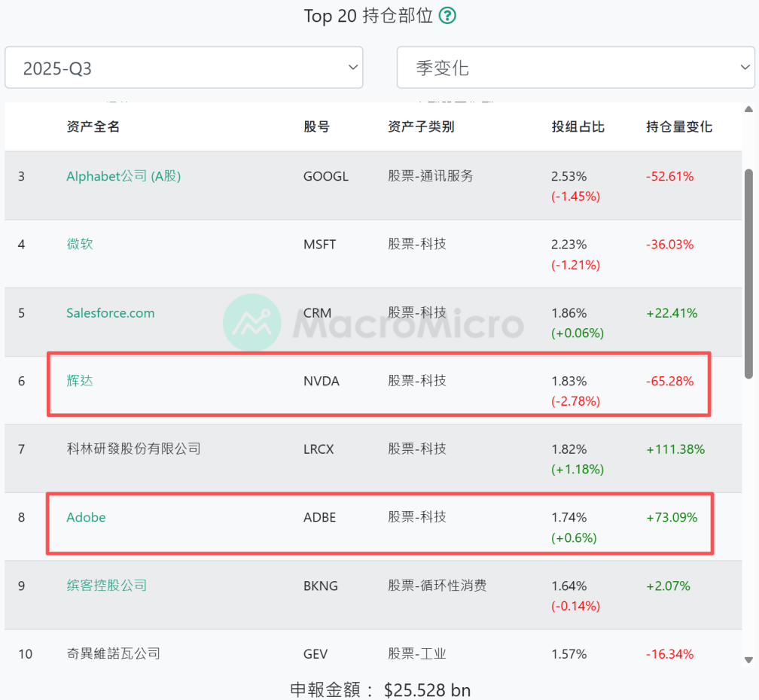Sort by the 投组占比 column header
759x700 pixels.
pos(578,126)
